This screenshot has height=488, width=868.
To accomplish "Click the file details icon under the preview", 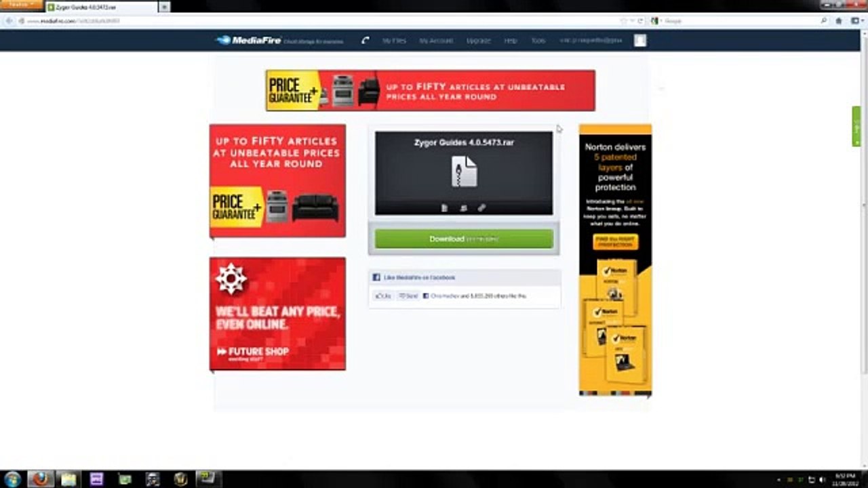I will pos(445,208).
